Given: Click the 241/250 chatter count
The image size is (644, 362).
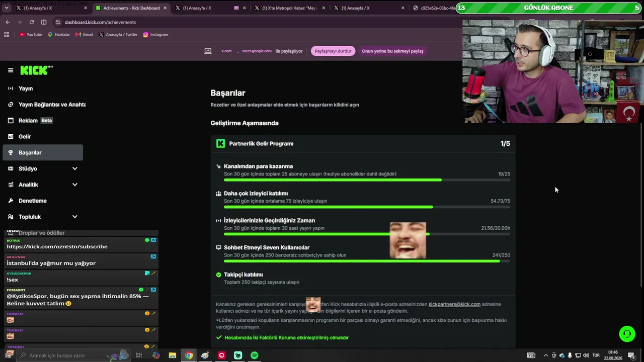Looking at the screenshot, I should tap(501, 255).
